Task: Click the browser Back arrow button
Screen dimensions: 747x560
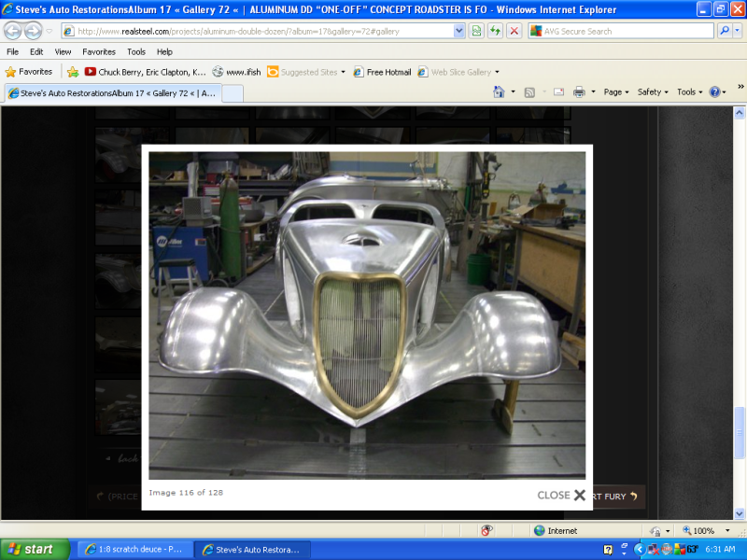Action: [13, 31]
